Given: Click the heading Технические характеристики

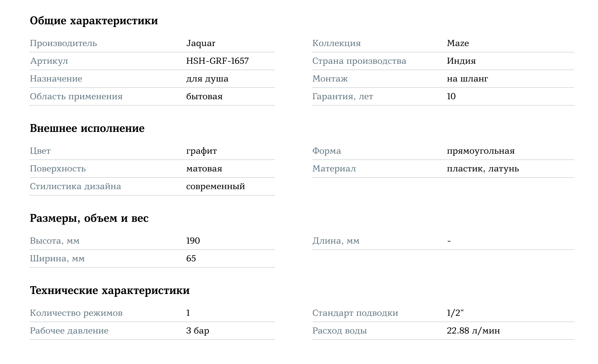Looking at the screenshot, I should pyautogui.click(x=110, y=291).
